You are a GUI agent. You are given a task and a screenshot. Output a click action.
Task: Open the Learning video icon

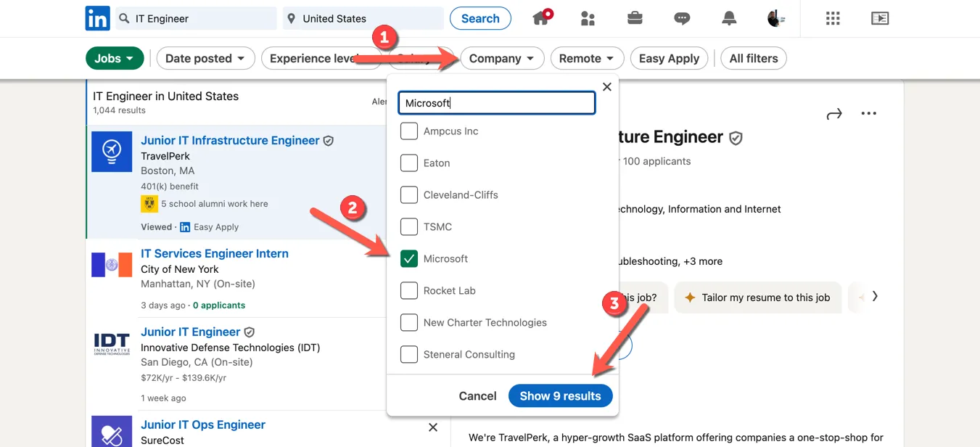click(880, 18)
